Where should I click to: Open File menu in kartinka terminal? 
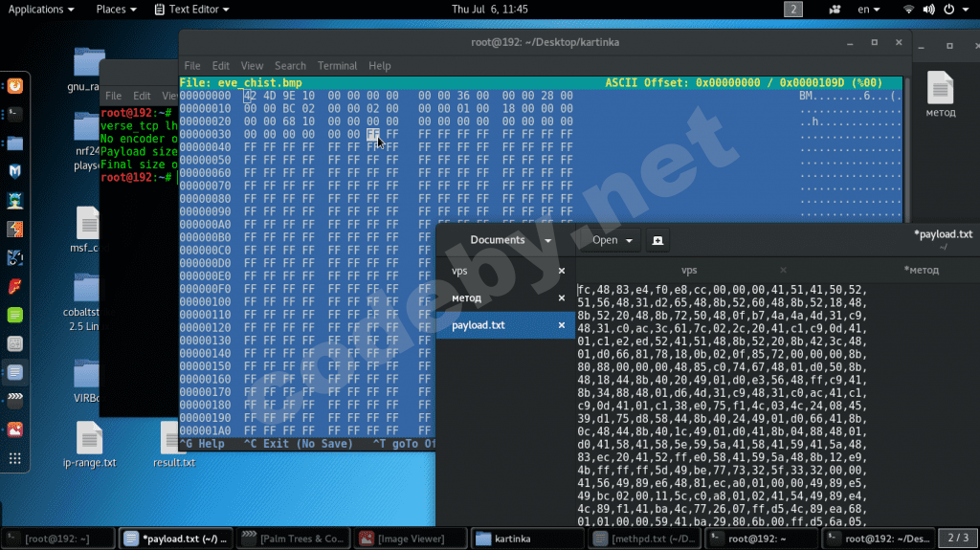click(192, 66)
